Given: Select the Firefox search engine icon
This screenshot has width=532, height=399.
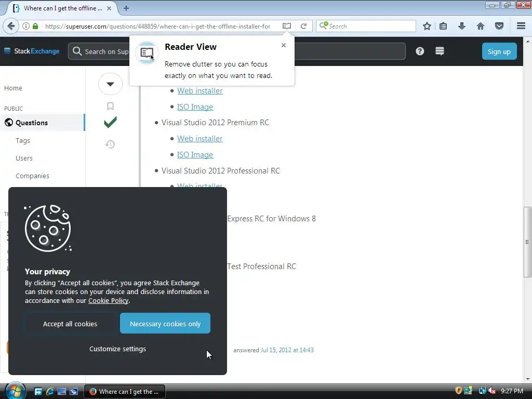Looking at the screenshot, I should (x=323, y=26).
